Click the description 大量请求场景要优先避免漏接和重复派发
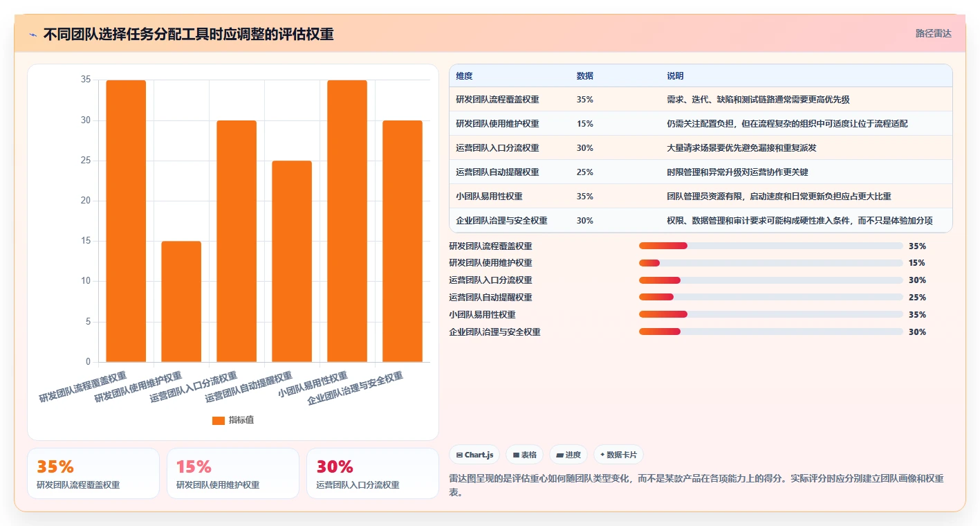This screenshot has height=526, width=980. click(742, 148)
